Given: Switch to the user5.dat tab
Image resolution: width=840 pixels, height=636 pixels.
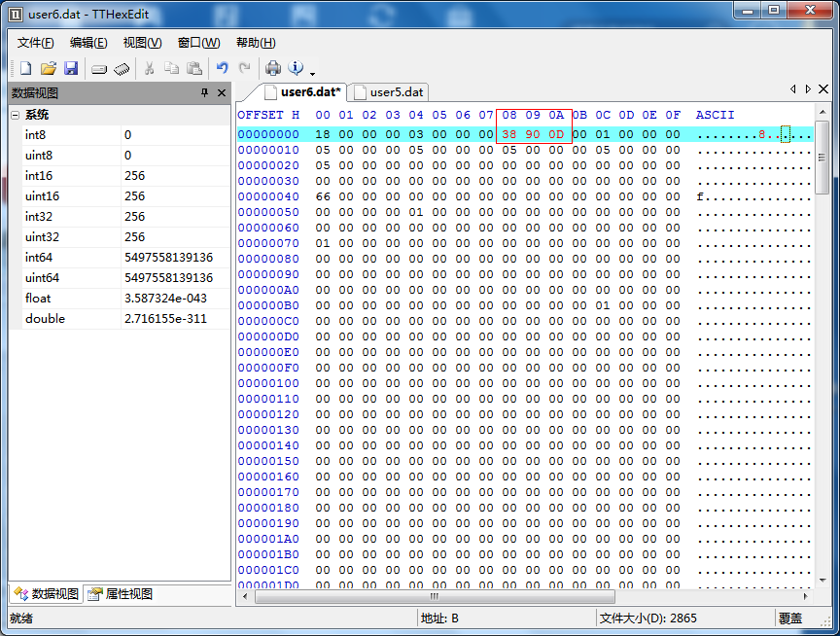Looking at the screenshot, I should tap(389, 92).
